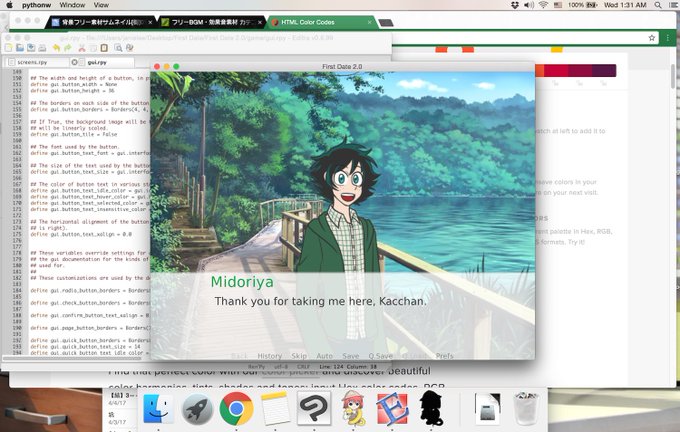Viewport: 680px width, 432px height.
Task: Click the battery status in the menu bar
Action: click(582, 5)
